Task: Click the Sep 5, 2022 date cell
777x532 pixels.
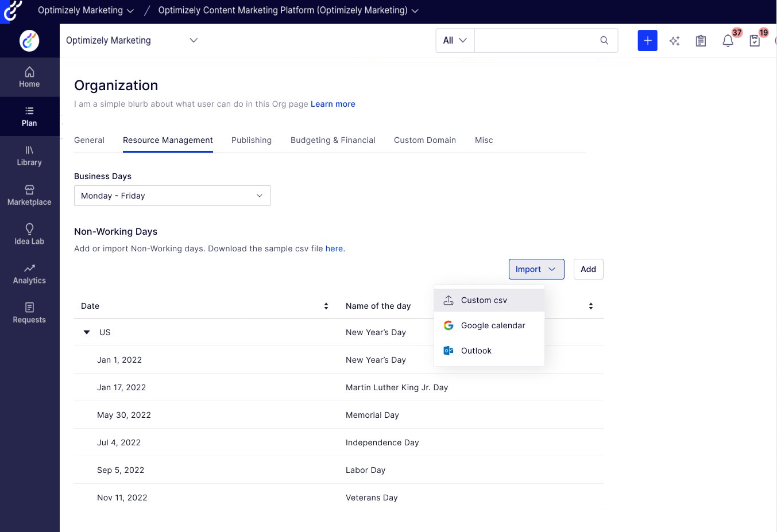Action: point(121,470)
